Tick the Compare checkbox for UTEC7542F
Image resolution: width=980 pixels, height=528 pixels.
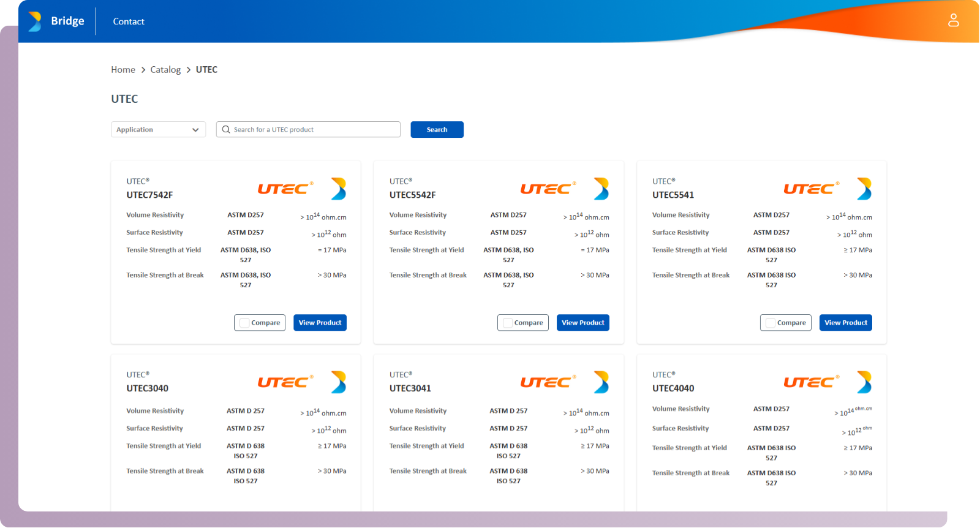[x=244, y=323]
